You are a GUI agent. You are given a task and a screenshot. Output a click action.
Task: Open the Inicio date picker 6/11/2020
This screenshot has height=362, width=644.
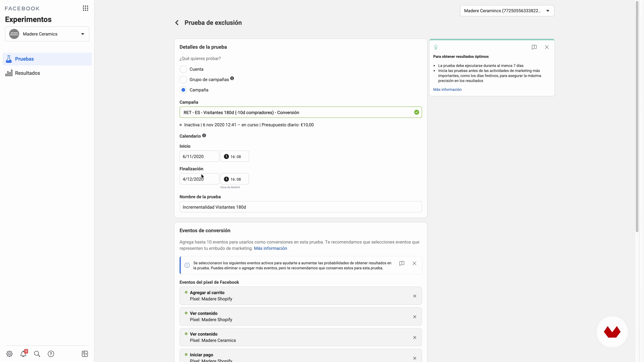coord(199,156)
